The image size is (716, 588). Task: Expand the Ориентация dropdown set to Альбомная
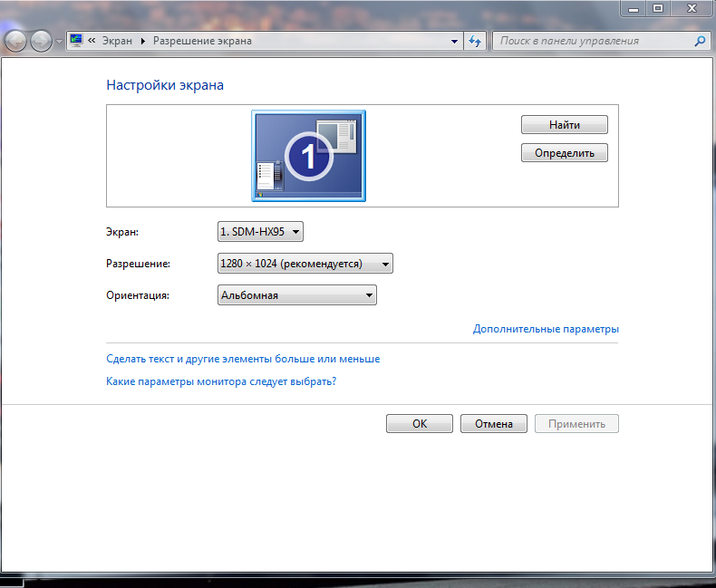tap(297, 295)
